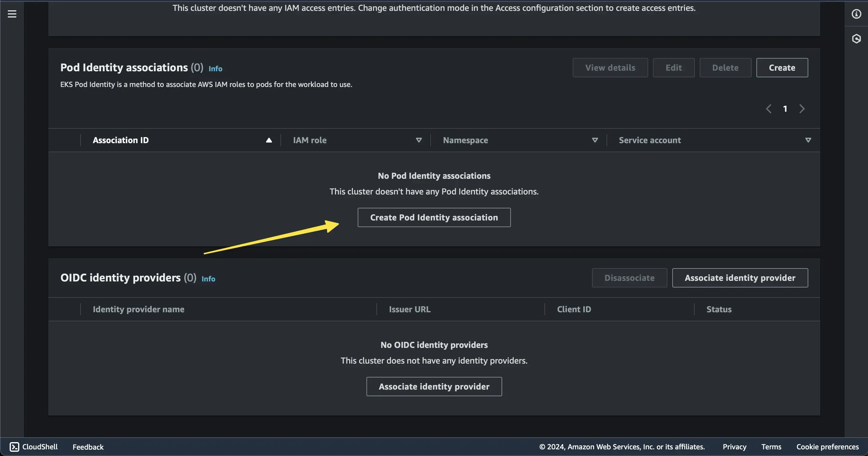This screenshot has width=868, height=456.
Task: Click Create Pod Identity association button
Action: point(434,217)
